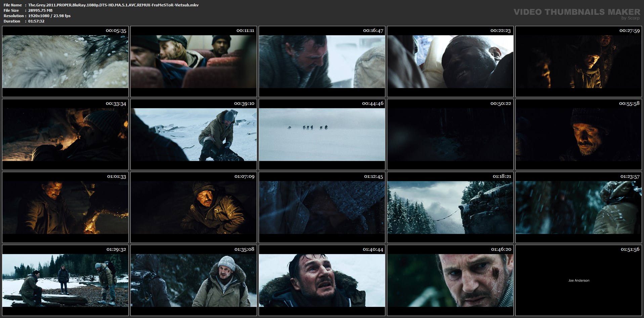Click the Joe Anderson credit text
The height and width of the screenshot is (318, 644).
click(579, 280)
